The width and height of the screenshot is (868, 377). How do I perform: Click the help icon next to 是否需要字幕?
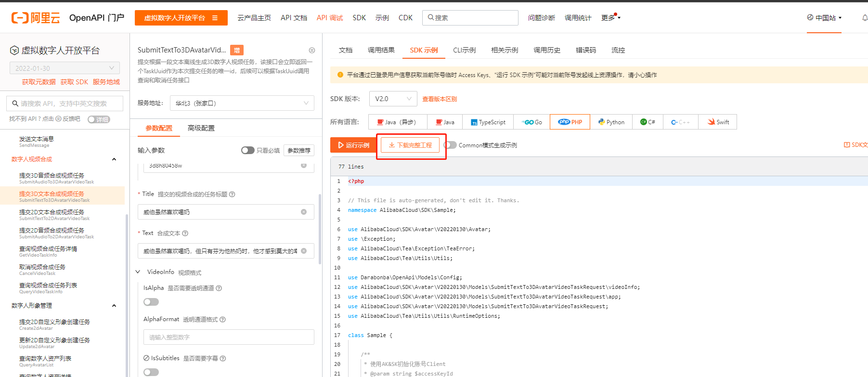(x=223, y=359)
